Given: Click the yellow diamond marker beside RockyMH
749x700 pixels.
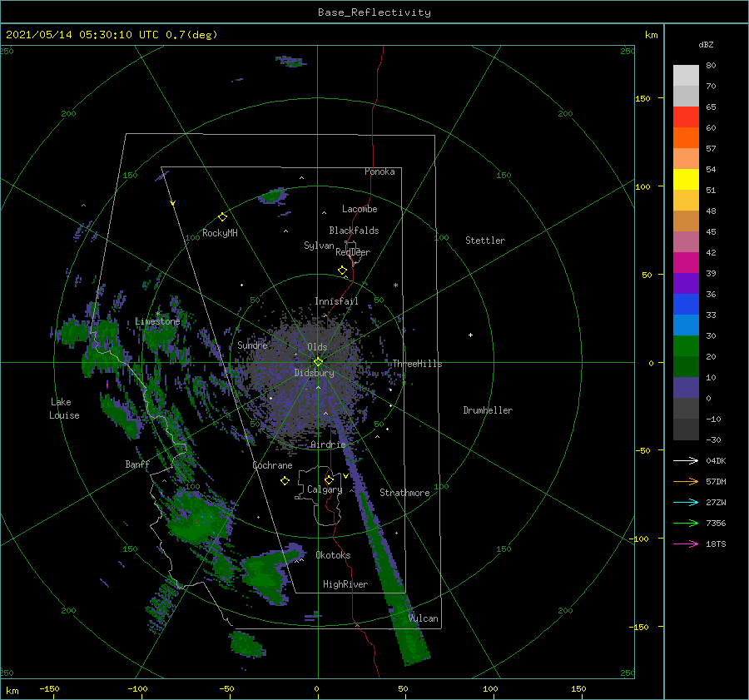Looking at the screenshot, I should point(222,217).
